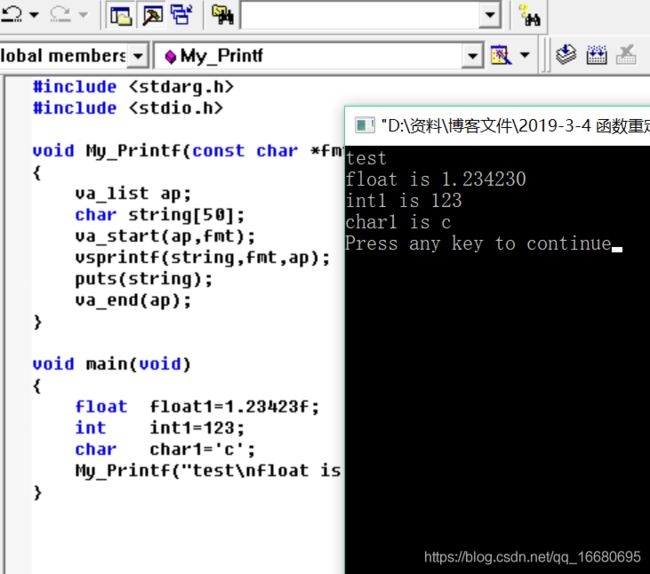The height and width of the screenshot is (574, 650).
Task: Click the WizardBar actions wand icon
Action: point(501,55)
